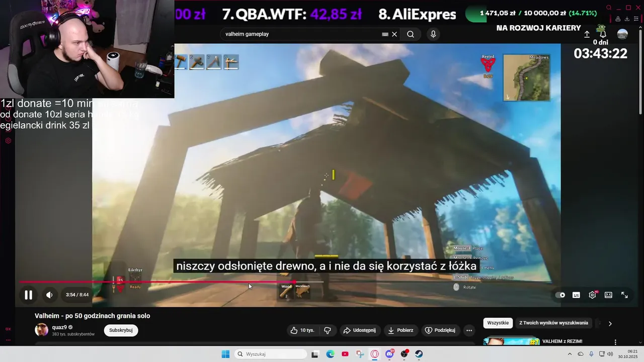Image resolution: width=644 pixels, height=362 pixels.
Task: Open Snipping Tool on the taskbar
Action: pos(360,354)
